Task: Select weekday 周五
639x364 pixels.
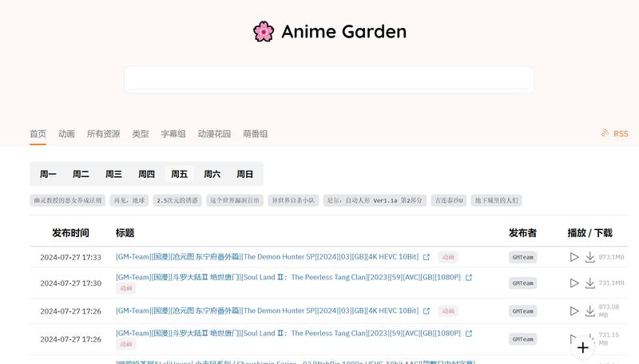Action: pyautogui.click(x=179, y=174)
